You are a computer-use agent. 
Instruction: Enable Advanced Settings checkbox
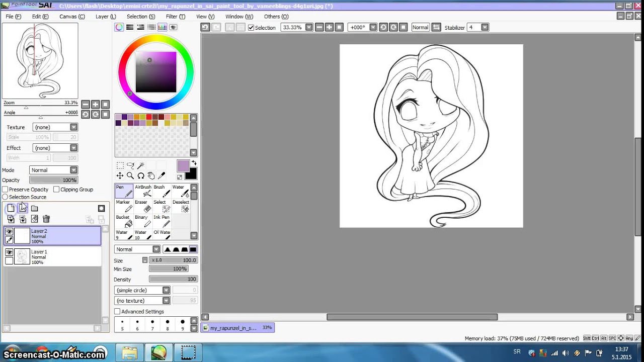click(117, 312)
